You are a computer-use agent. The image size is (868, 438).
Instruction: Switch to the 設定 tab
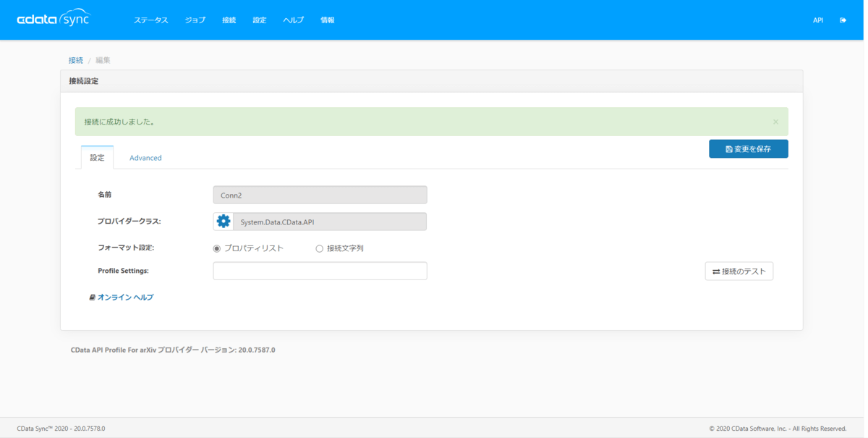(x=97, y=157)
